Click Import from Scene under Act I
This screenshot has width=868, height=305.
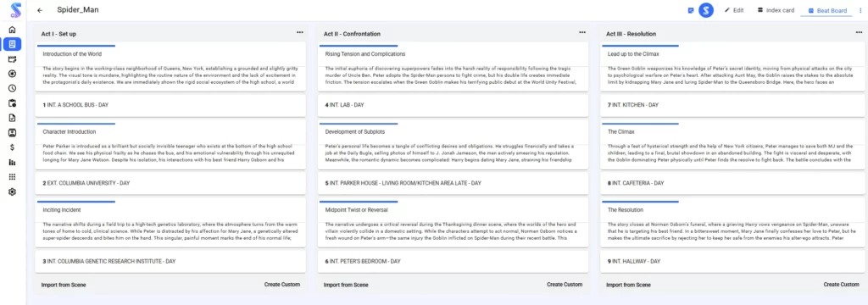64,285
